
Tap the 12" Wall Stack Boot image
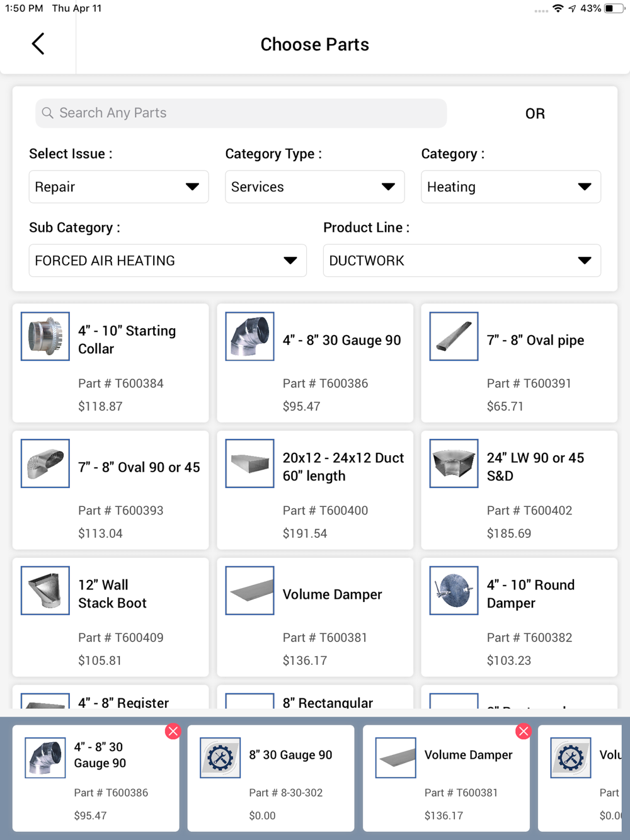point(45,591)
